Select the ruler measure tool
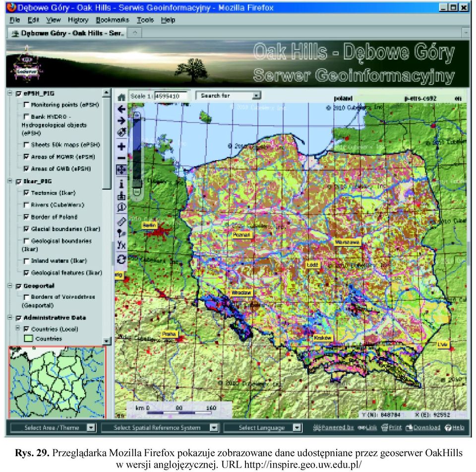The width and height of the screenshot is (476, 472). [121, 221]
